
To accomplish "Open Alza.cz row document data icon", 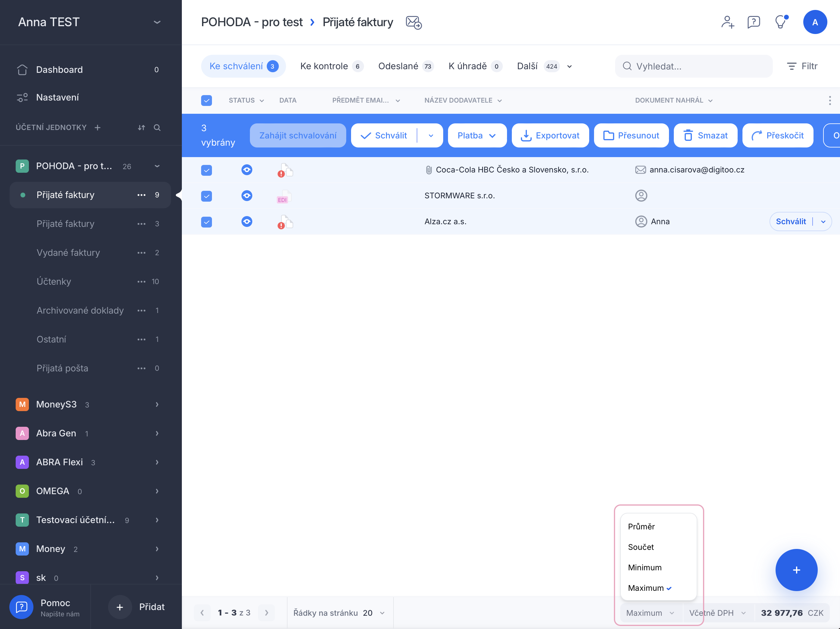I will pyautogui.click(x=285, y=222).
